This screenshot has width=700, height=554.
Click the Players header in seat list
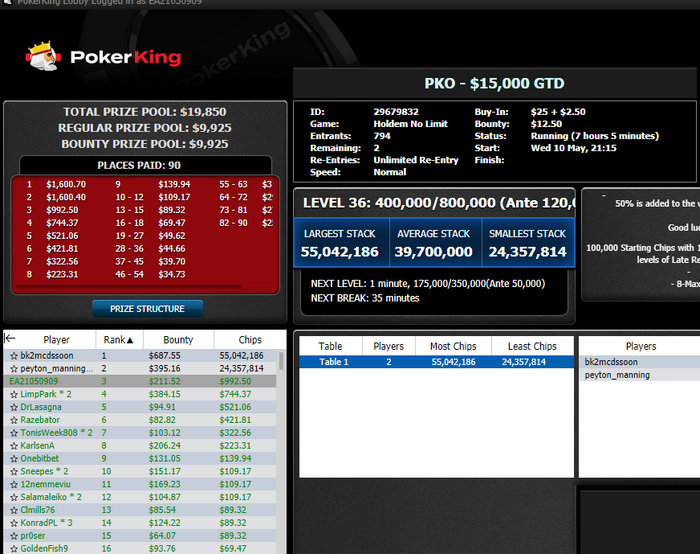(x=641, y=346)
